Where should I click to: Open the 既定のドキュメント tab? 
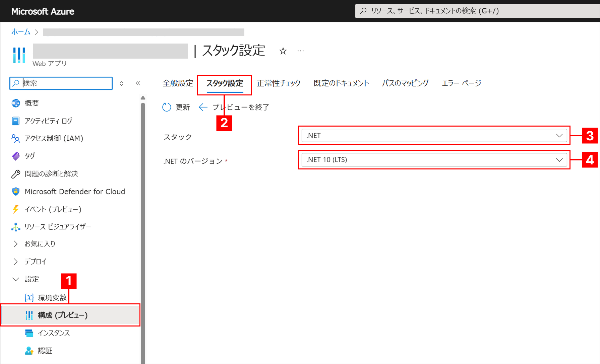(341, 83)
